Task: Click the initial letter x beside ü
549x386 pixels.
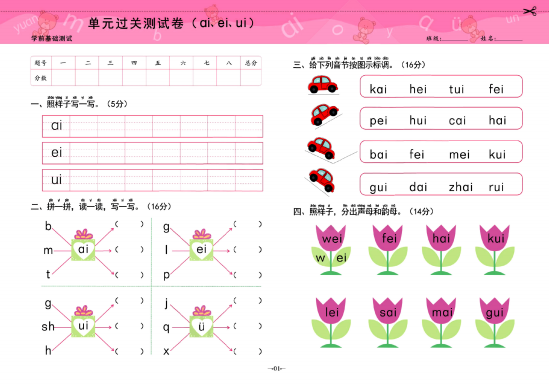Action: pyautogui.click(x=166, y=351)
